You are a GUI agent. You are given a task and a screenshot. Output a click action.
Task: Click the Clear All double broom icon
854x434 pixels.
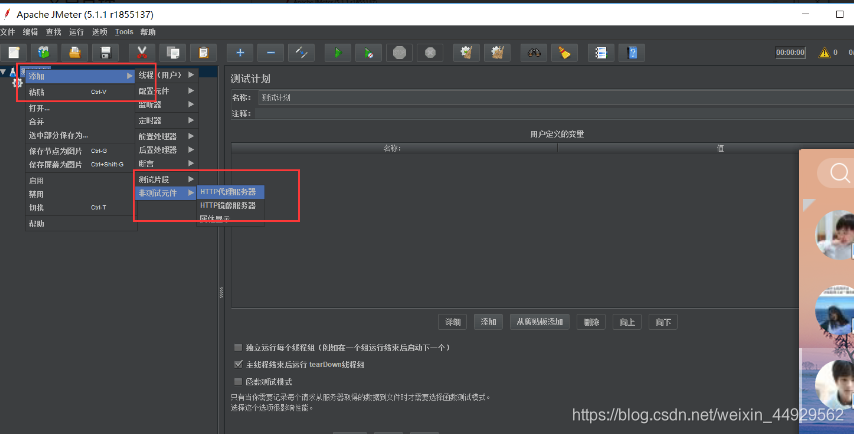click(x=497, y=52)
